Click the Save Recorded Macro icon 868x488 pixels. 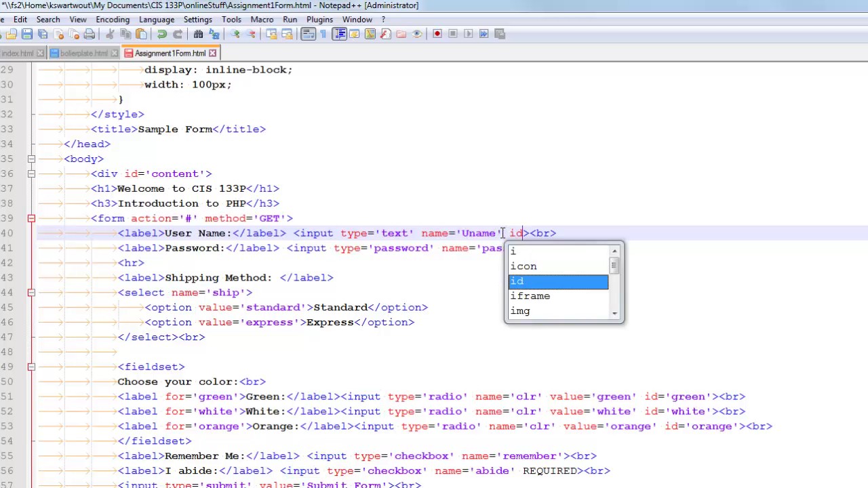[500, 34]
